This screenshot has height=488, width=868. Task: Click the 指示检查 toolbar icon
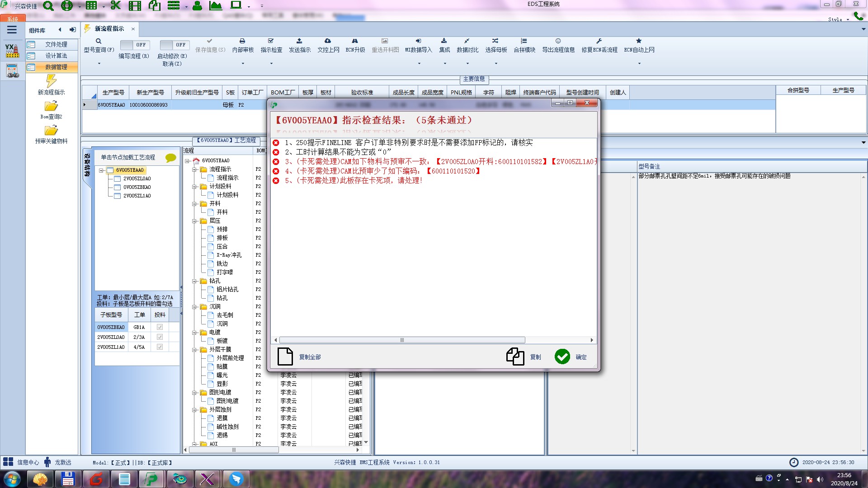pyautogui.click(x=271, y=41)
